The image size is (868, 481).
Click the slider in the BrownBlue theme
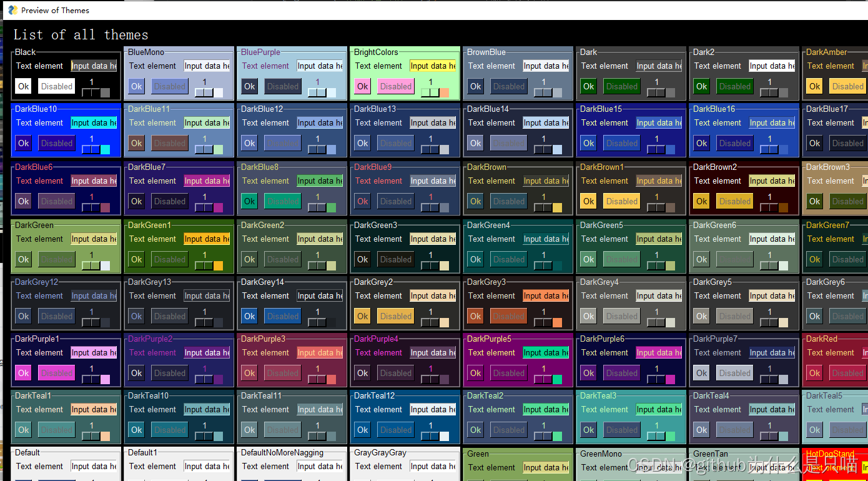[548, 92]
